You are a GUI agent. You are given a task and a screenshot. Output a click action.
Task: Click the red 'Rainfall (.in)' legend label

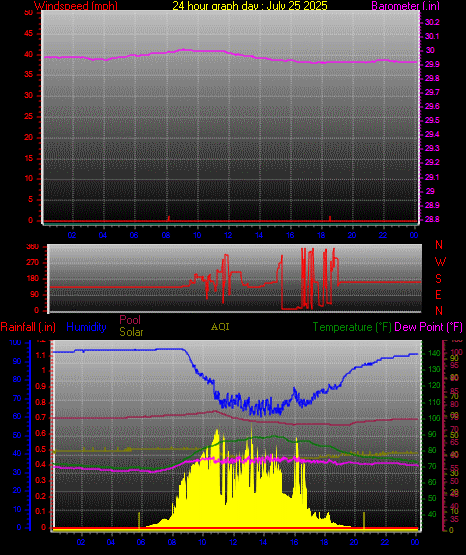28,327
